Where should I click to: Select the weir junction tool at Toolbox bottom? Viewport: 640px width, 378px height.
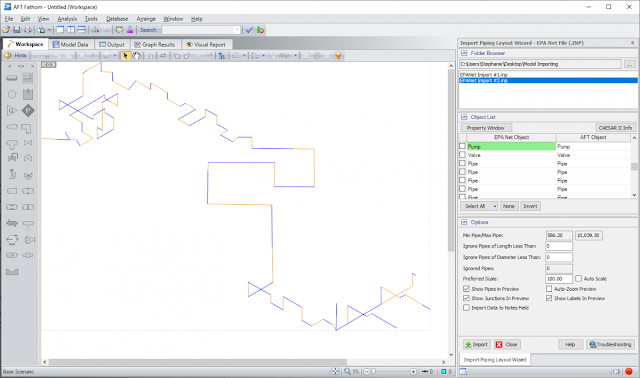click(x=12, y=271)
